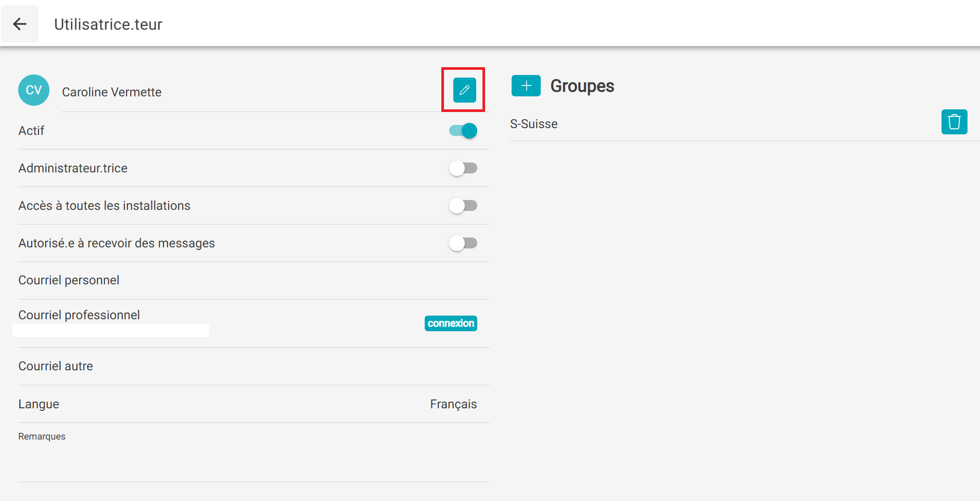980x501 pixels.
Task: Click the pencil edit icon for Caroline Vermette
Action: coord(464,90)
